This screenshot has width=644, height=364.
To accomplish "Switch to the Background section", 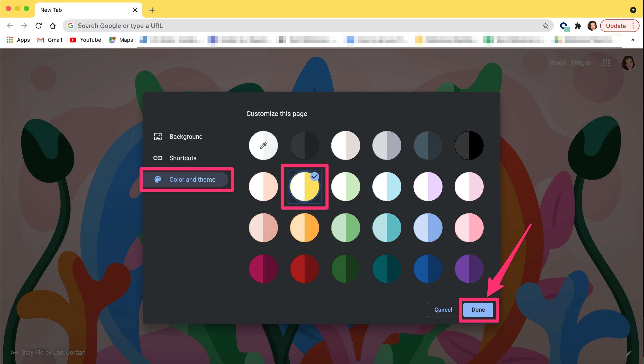I will click(186, 137).
